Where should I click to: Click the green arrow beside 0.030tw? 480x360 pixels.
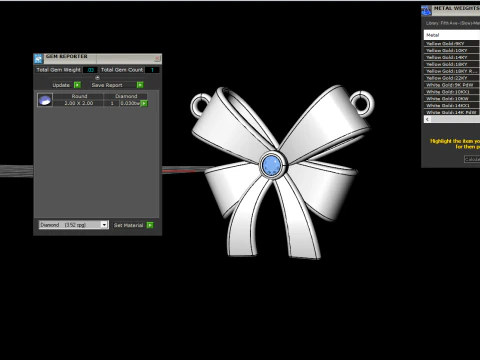click(x=144, y=104)
